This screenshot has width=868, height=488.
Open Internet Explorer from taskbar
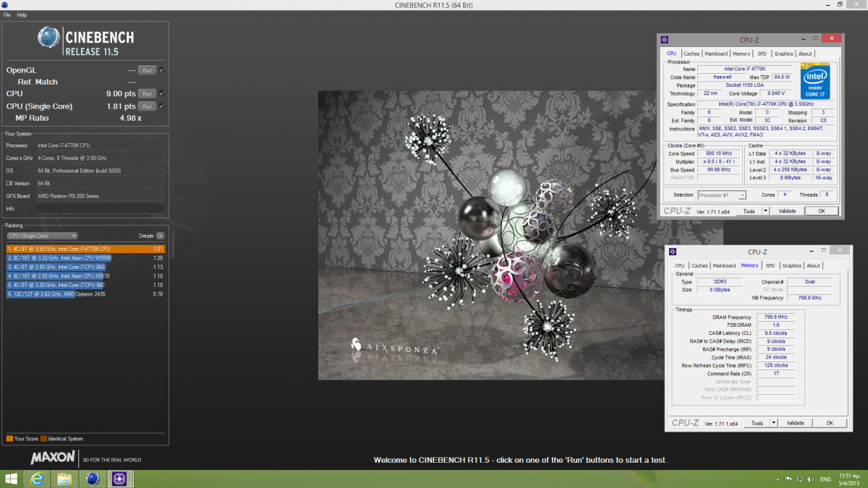coord(36,479)
